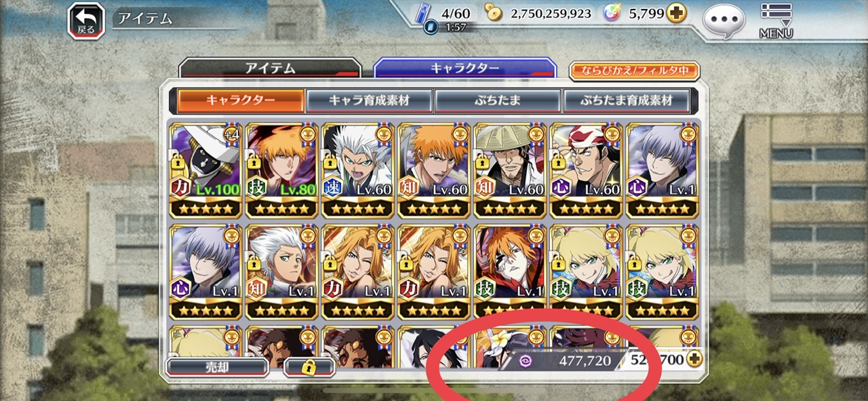Open the MENU hamburger icon
This screenshot has height=401, width=868.
pyautogui.click(x=776, y=20)
